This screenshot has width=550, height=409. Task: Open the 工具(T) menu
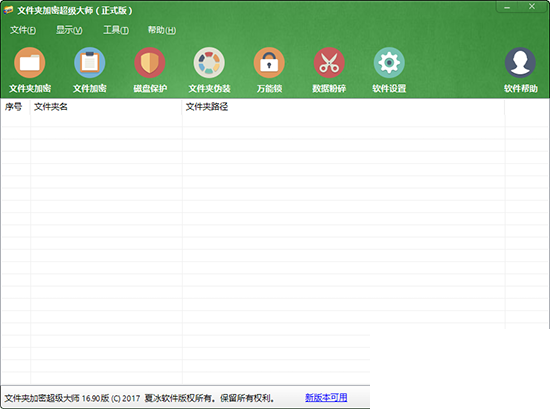click(x=116, y=30)
